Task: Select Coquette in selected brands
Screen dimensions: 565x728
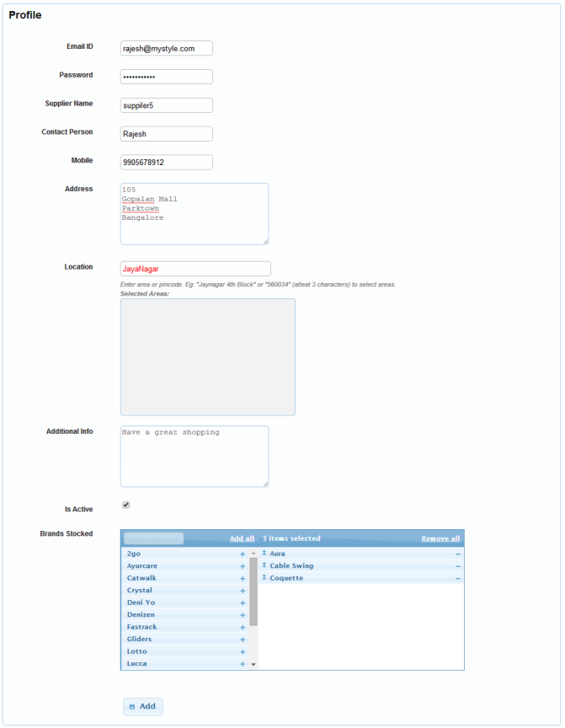Action: point(286,579)
